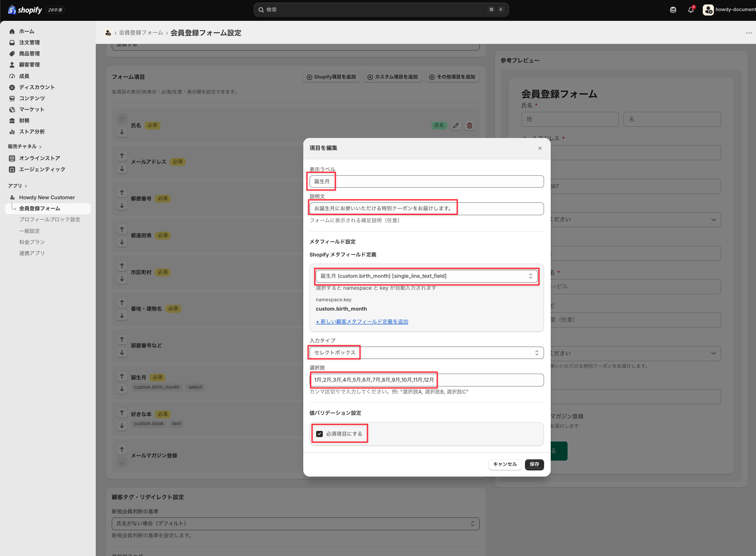The height and width of the screenshot is (556, 756).
Task: Click the 選択肢 input field
Action: [x=427, y=380]
